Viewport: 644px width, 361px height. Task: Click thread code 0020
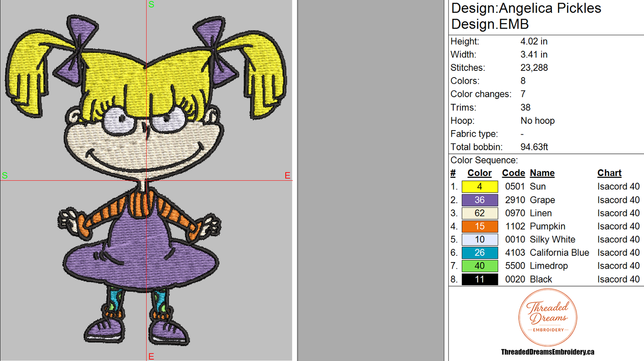tap(515, 279)
